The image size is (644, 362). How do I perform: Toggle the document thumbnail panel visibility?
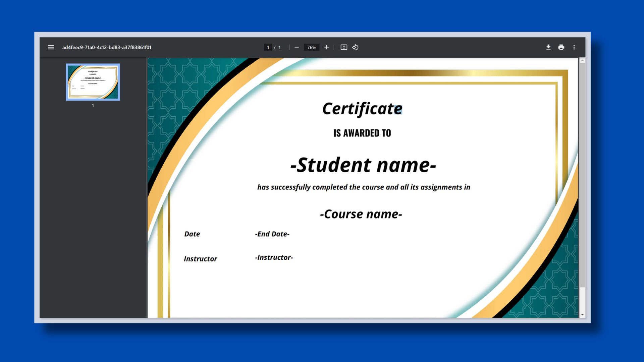(x=51, y=47)
